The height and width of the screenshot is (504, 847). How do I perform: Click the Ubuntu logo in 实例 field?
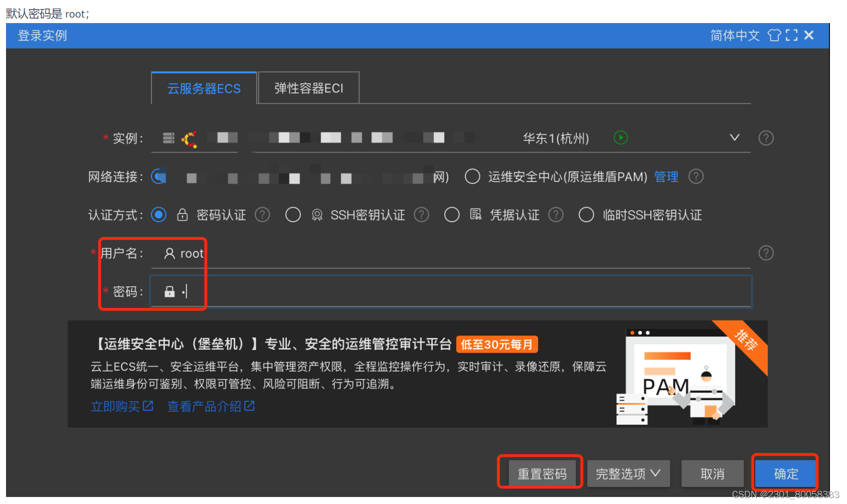coord(190,139)
